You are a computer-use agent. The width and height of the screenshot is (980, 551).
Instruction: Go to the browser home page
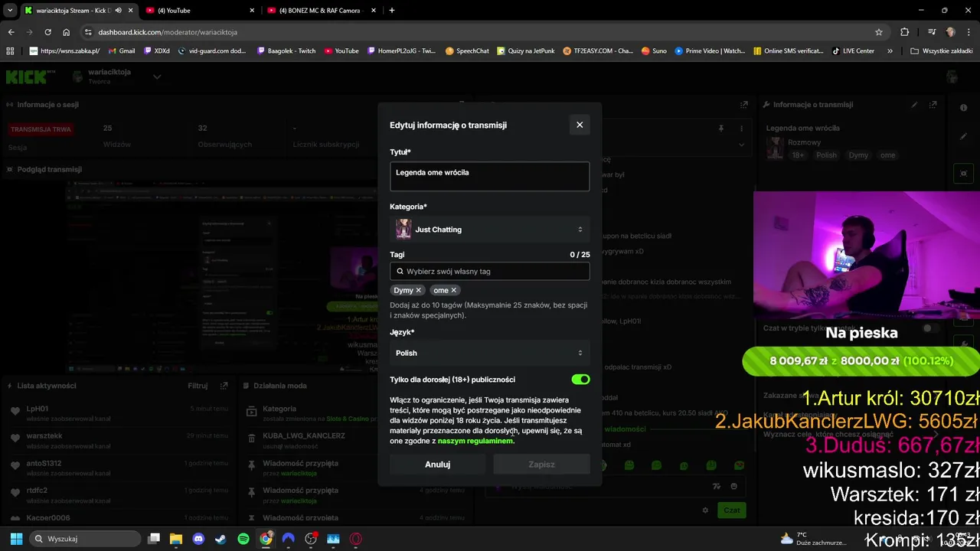tap(67, 32)
